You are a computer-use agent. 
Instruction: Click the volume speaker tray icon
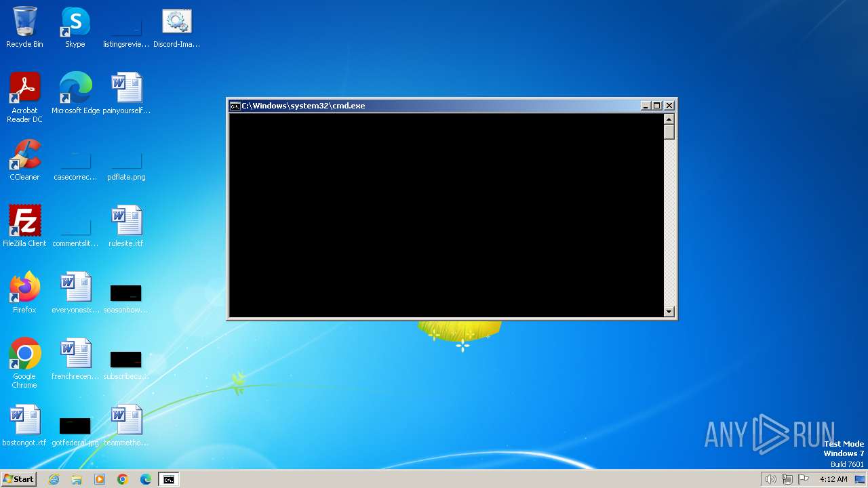point(770,479)
